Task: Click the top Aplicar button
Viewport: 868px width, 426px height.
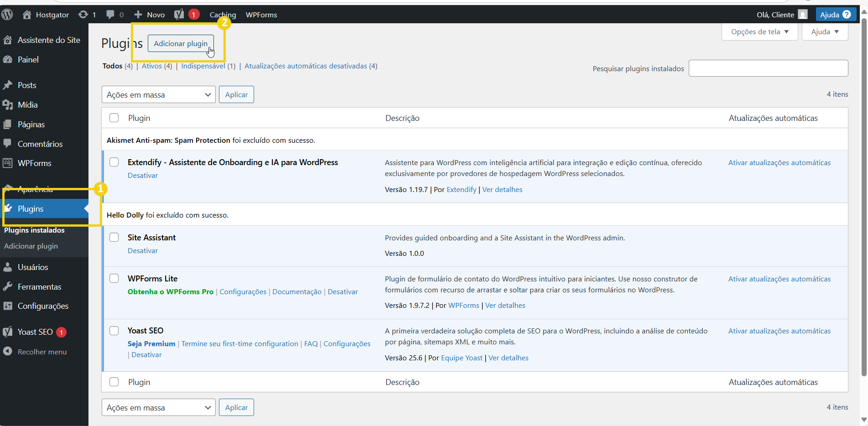Action: (236, 94)
